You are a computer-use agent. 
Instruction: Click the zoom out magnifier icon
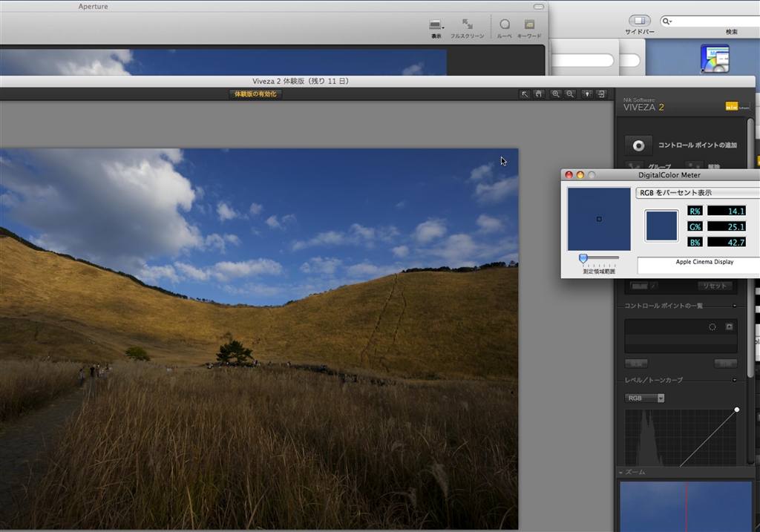point(569,94)
